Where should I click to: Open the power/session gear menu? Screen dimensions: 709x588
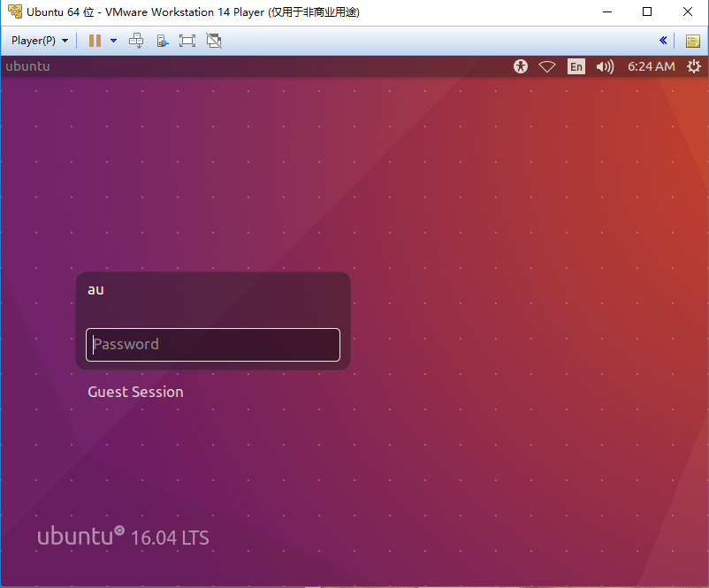point(694,66)
